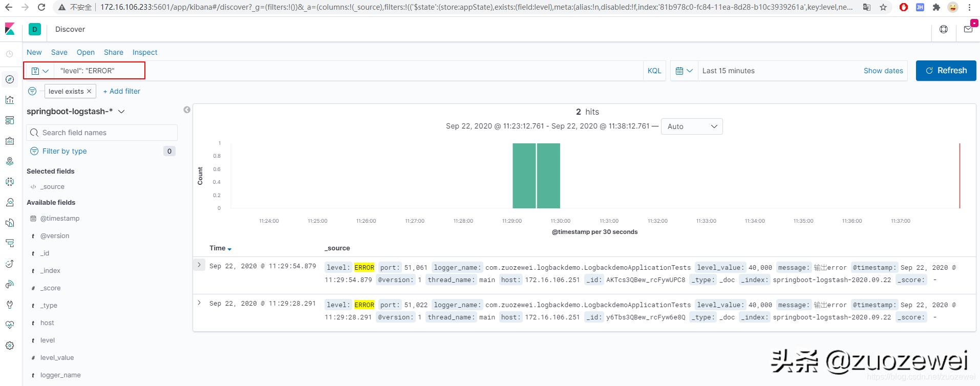The height and width of the screenshot is (386, 980).
Task: Open the Dashboard icon in sidebar
Action: pyautogui.click(x=10, y=120)
